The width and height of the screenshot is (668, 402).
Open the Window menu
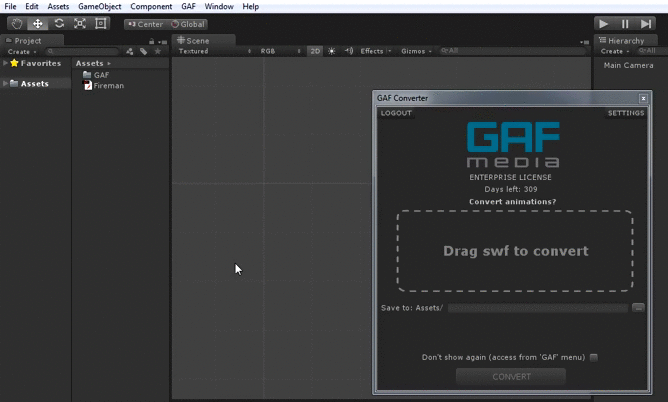point(219,6)
